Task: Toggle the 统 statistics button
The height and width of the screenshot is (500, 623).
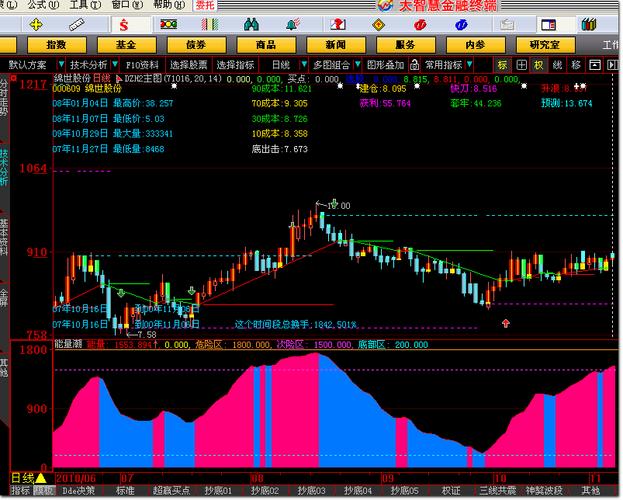Action: 557,64
